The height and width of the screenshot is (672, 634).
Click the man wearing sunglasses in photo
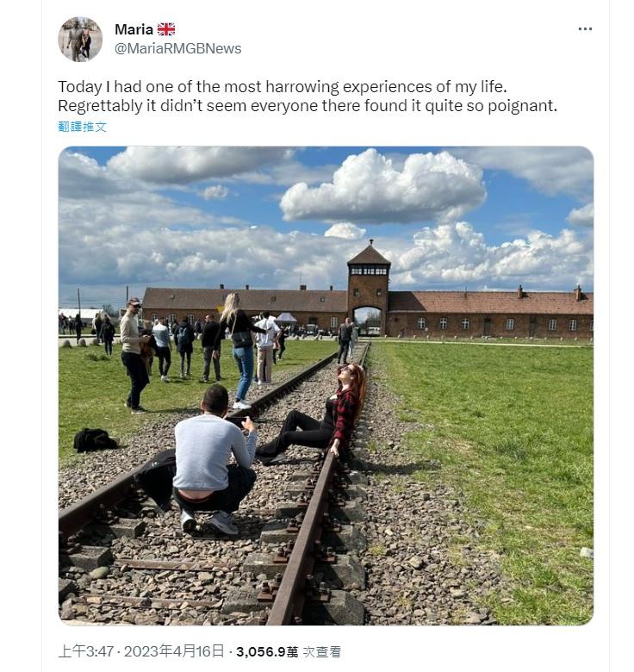134,356
